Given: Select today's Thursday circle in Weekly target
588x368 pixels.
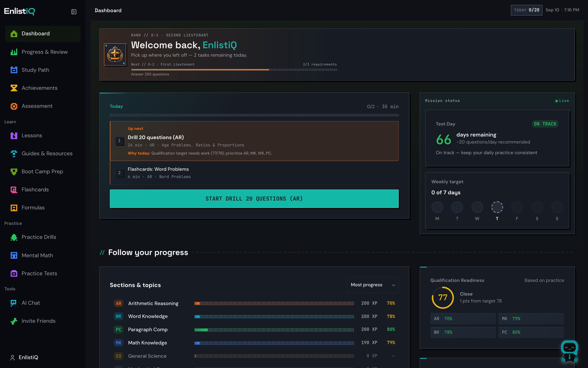Looking at the screenshot, I should pos(497,207).
